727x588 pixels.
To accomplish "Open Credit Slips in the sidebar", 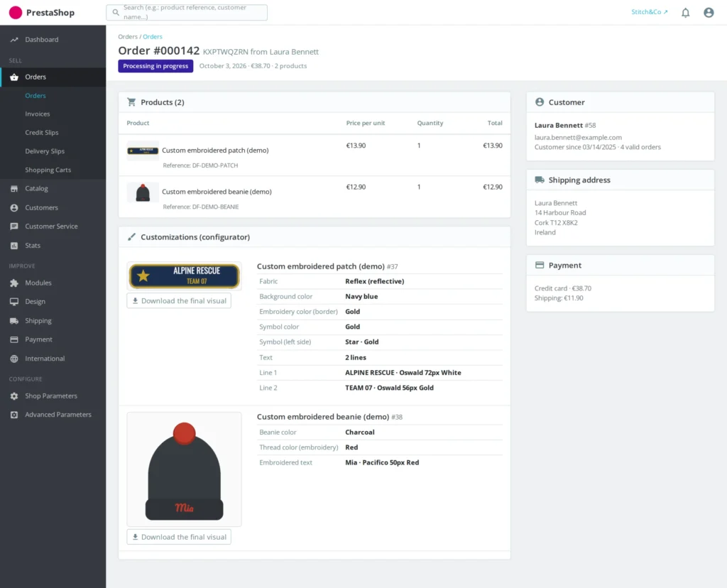I will click(42, 133).
